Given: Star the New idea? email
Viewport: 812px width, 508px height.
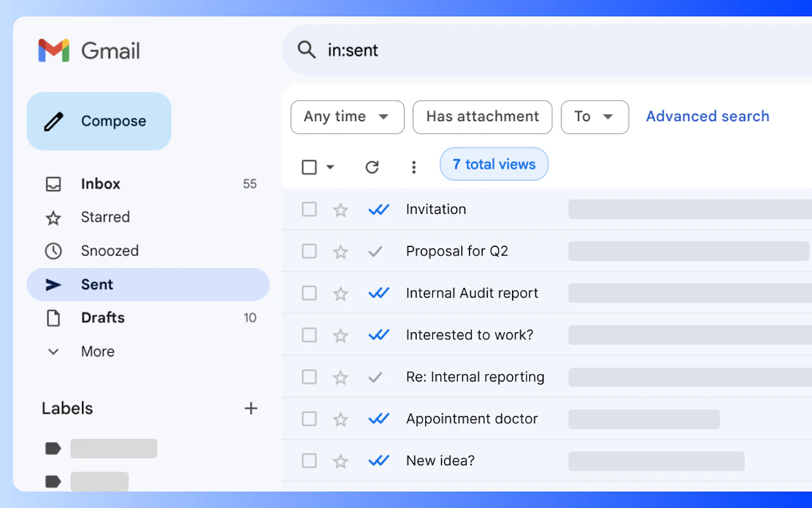Looking at the screenshot, I should click(341, 461).
